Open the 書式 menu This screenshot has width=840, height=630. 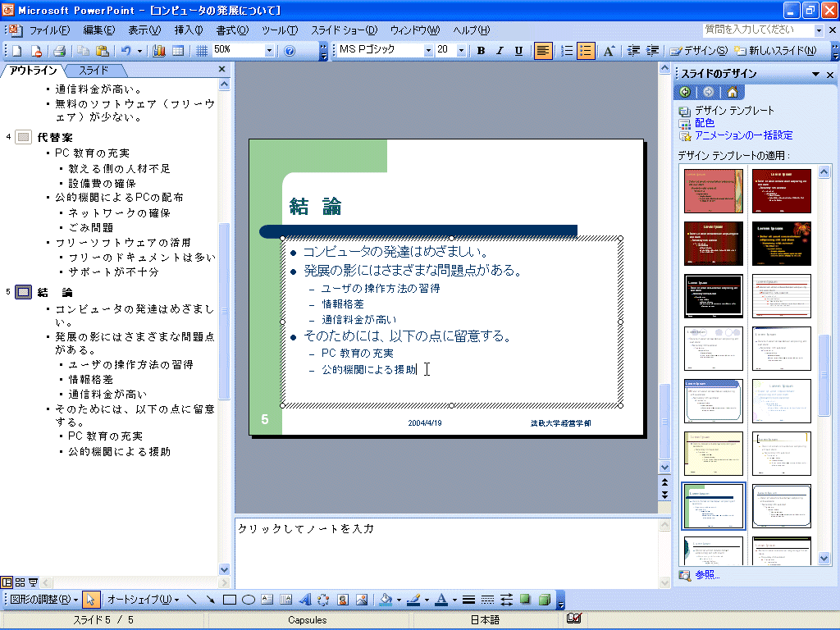[232, 30]
